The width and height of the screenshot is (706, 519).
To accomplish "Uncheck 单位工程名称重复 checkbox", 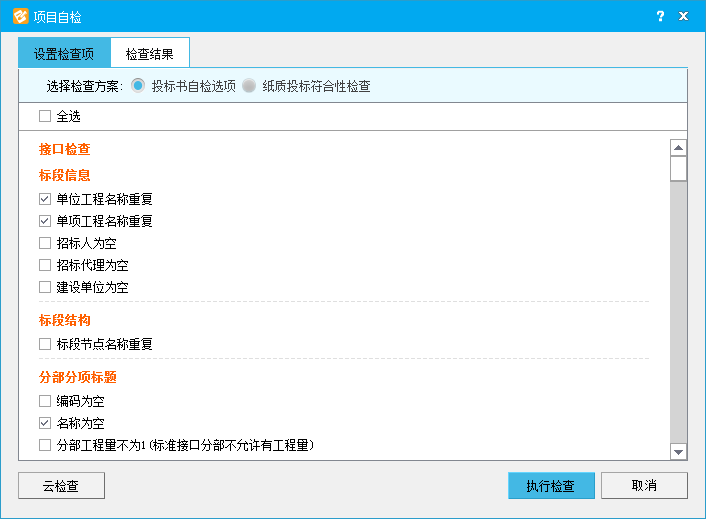I will (x=45, y=199).
